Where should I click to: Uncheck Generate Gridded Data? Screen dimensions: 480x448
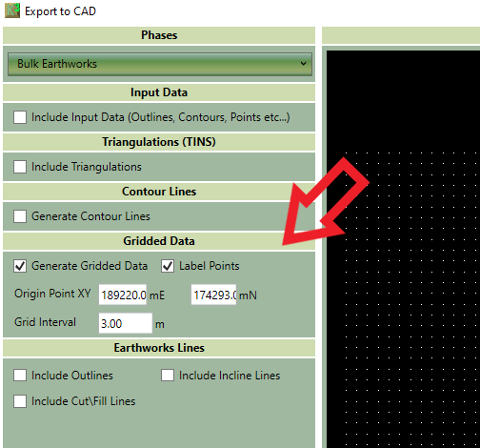click(x=20, y=266)
